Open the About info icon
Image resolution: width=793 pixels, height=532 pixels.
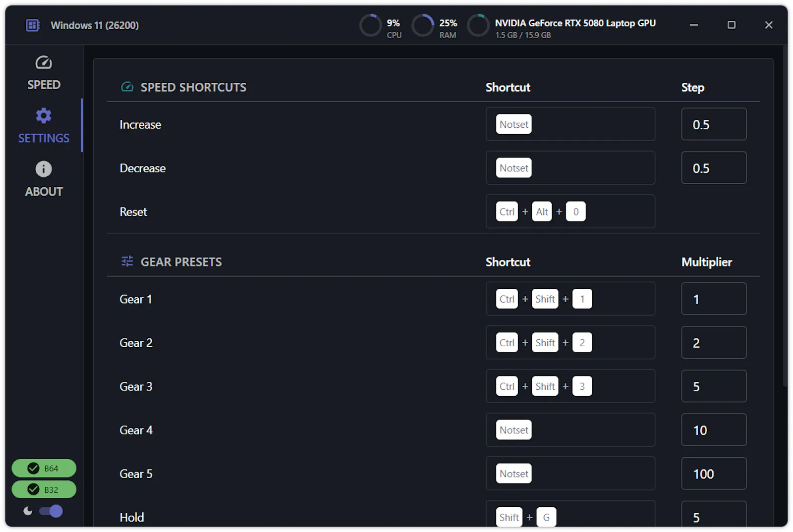pyautogui.click(x=44, y=169)
